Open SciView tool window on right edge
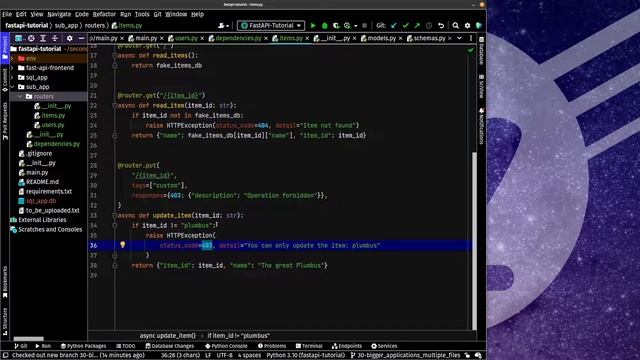Screen dimensions: 640x360 coord(482,86)
